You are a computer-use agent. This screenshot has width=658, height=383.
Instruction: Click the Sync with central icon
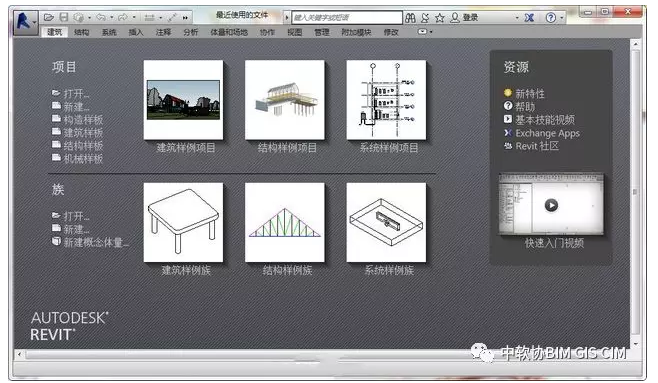pos(78,17)
